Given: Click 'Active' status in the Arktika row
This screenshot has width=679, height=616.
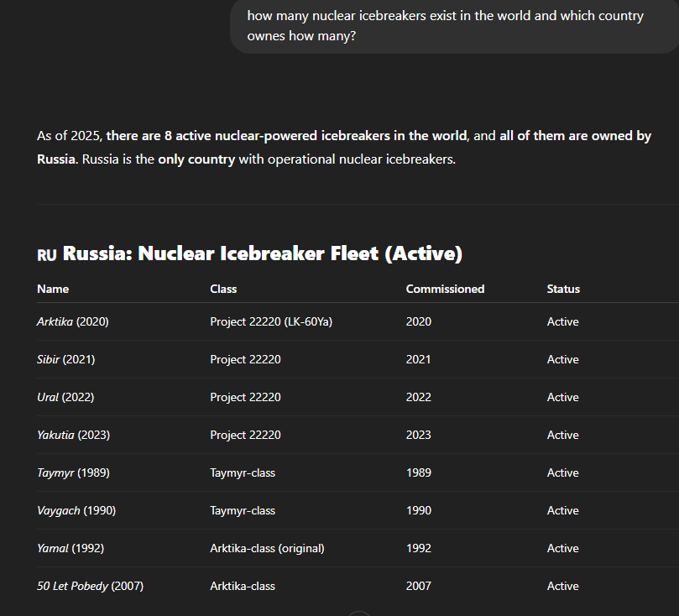Looking at the screenshot, I should point(563,321).
